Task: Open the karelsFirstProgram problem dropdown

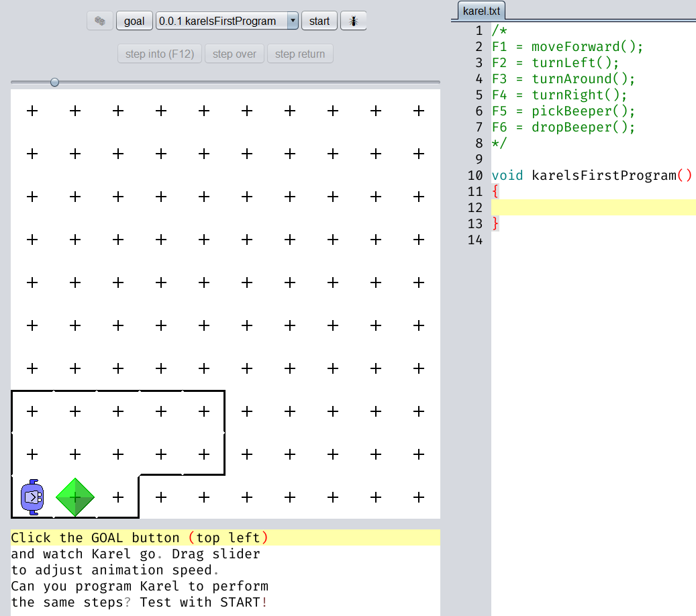Action: (221, 21)
